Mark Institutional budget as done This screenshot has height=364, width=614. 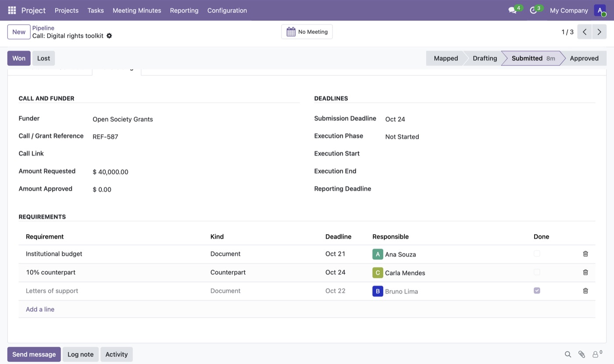pyautogui.click(x=537, y=254)
